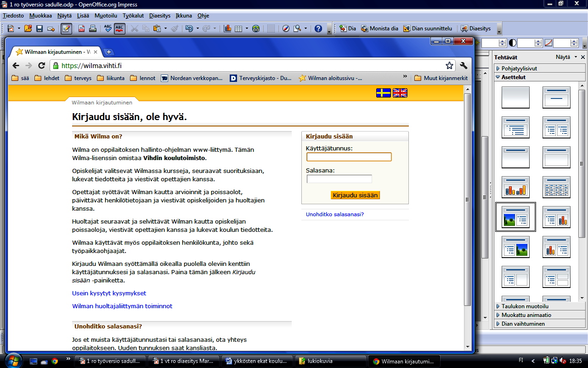Click the Undo arrow icon

pyautogui.click(x=189, y=29)
